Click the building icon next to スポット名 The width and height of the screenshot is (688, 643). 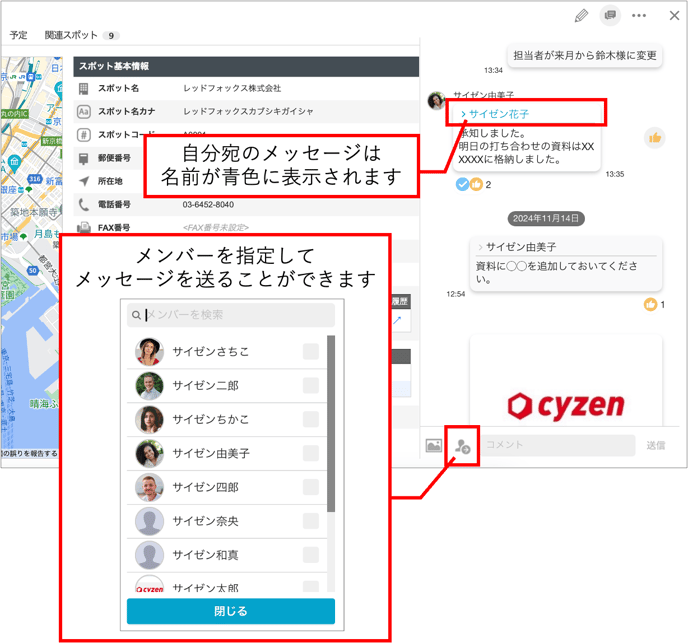83,89
